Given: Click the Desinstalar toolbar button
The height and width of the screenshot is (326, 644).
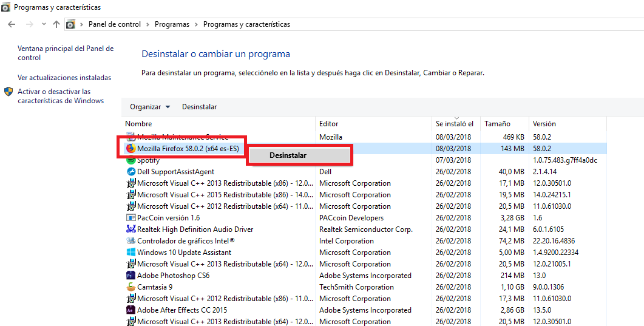Looking at the screenshot, I should 199,107.
